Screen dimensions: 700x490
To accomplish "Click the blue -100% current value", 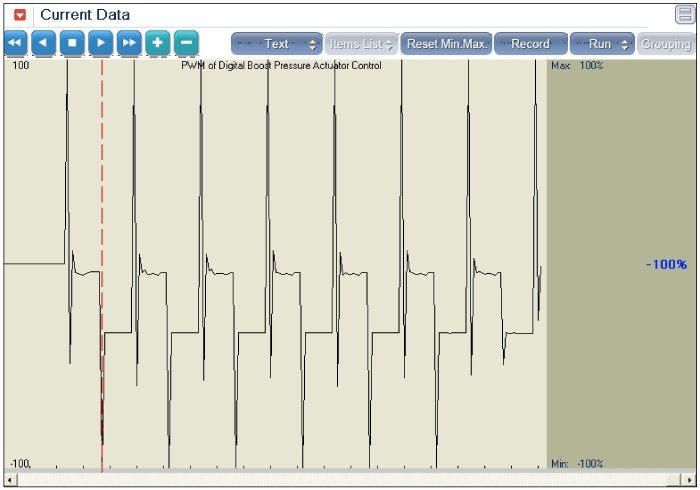I will click(x=666, y=264).
